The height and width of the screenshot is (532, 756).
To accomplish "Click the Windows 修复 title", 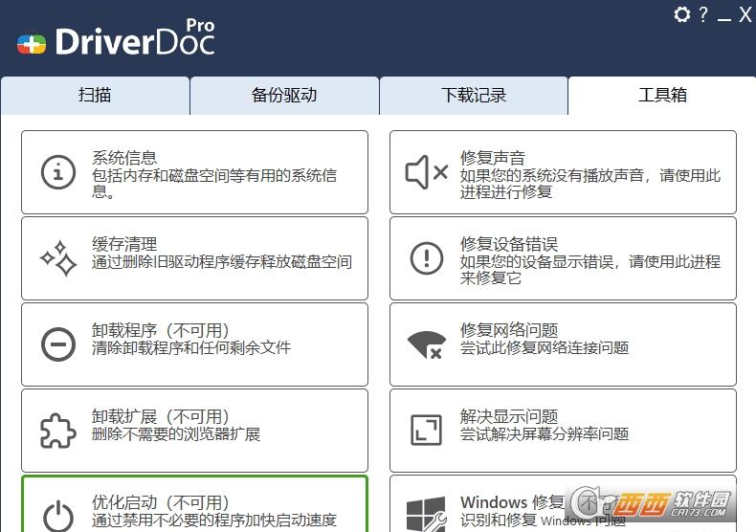I will (x=512, y=502).
